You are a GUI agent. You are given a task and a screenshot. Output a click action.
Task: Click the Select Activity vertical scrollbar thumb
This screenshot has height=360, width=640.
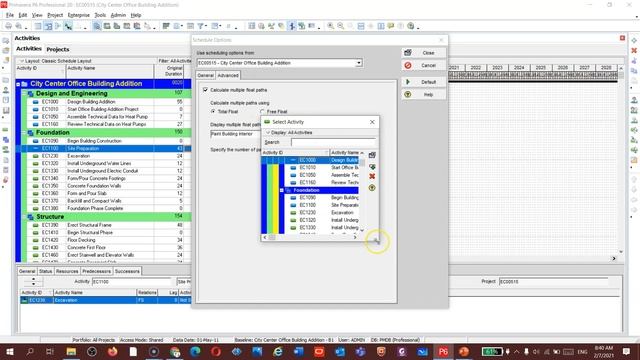[x=362, y=162]
